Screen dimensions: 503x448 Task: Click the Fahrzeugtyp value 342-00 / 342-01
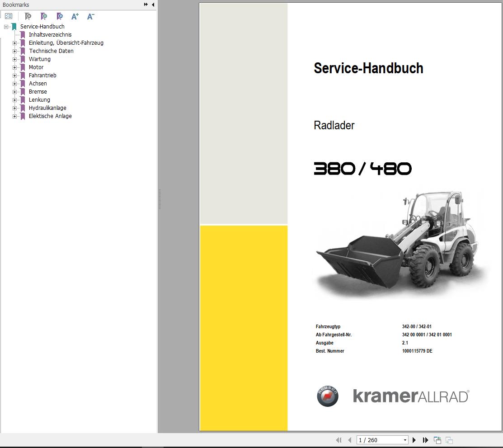pyautogui.click(x=417, y=326)
